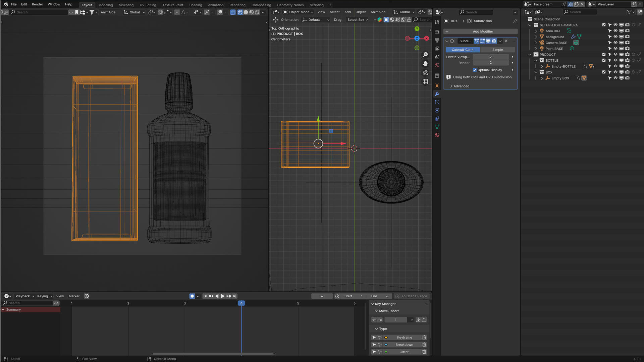This screenshot has height=362, width=644.
Task: Toggle the Optimal Display checkbox
Action: tap(475, 70)
